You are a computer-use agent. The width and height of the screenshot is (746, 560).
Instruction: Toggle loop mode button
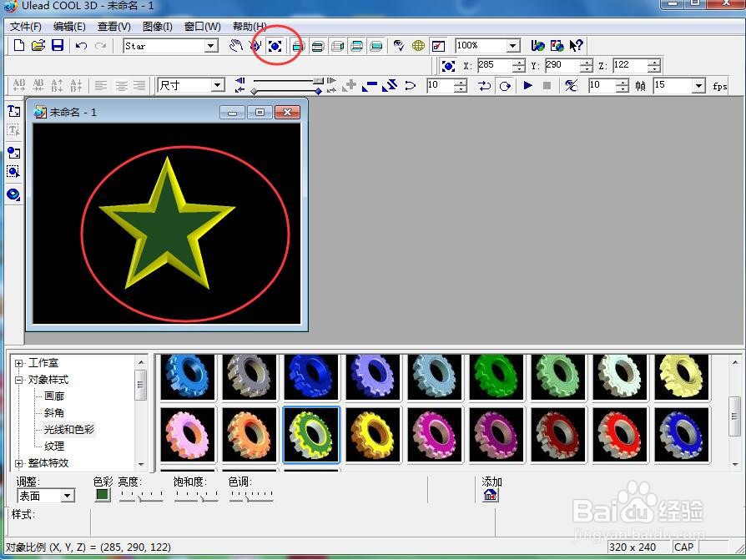[x=505, y=86]
